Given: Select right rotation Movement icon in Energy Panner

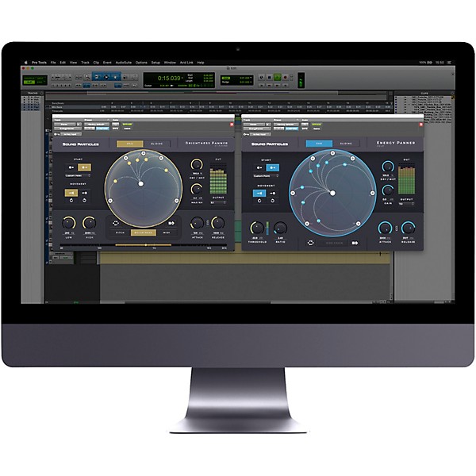Looking at the screenshot, I should [x=273, y=201].
